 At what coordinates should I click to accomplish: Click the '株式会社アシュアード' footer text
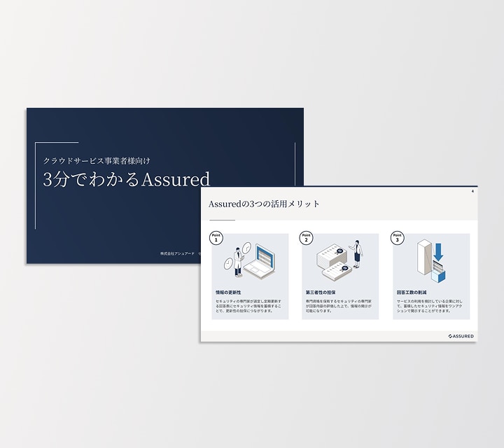click(x=177, y=253)
